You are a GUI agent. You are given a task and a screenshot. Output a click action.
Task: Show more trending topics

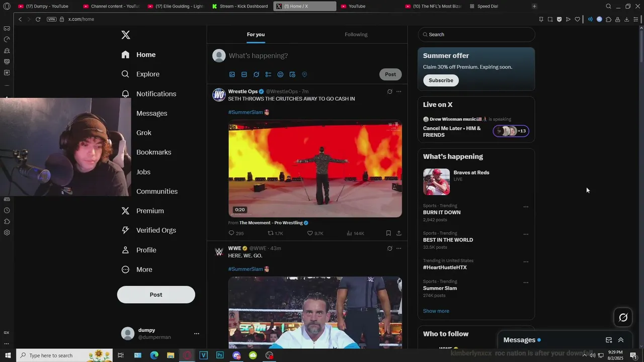(x=436, y=311)
